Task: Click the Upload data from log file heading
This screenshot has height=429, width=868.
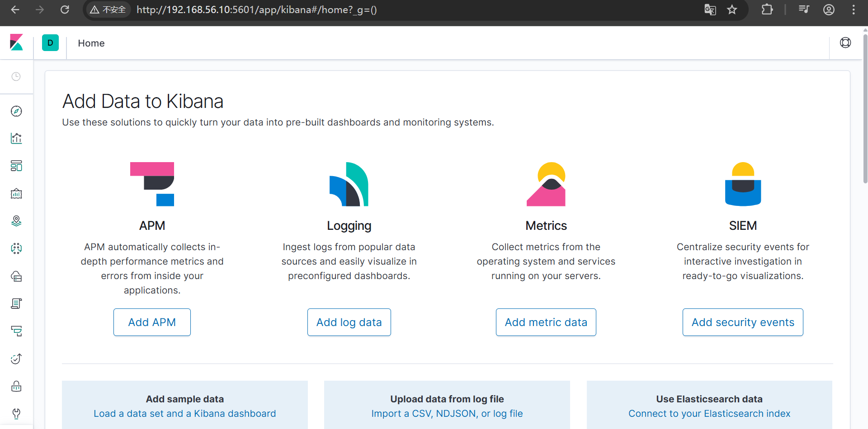Action: (447, 399)
